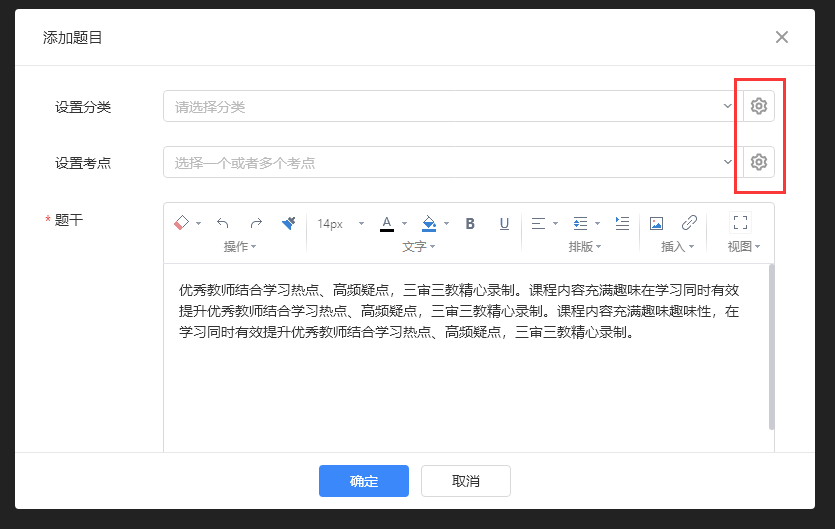Viewport: 835px width, 529px height.
Task: Toggle underline formatting
Action: point(504,223)
